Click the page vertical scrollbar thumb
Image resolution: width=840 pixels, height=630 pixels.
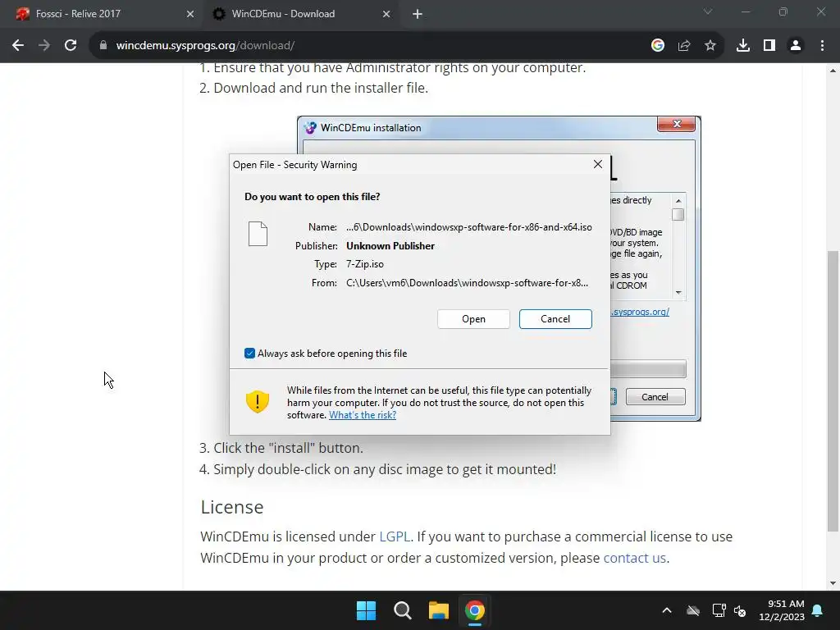[x=833, y=391]
